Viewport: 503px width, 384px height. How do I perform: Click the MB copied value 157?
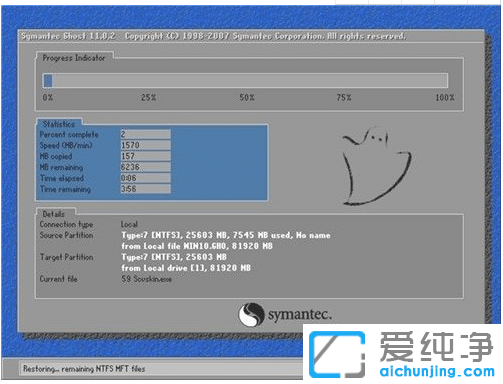tap(146, 156)
